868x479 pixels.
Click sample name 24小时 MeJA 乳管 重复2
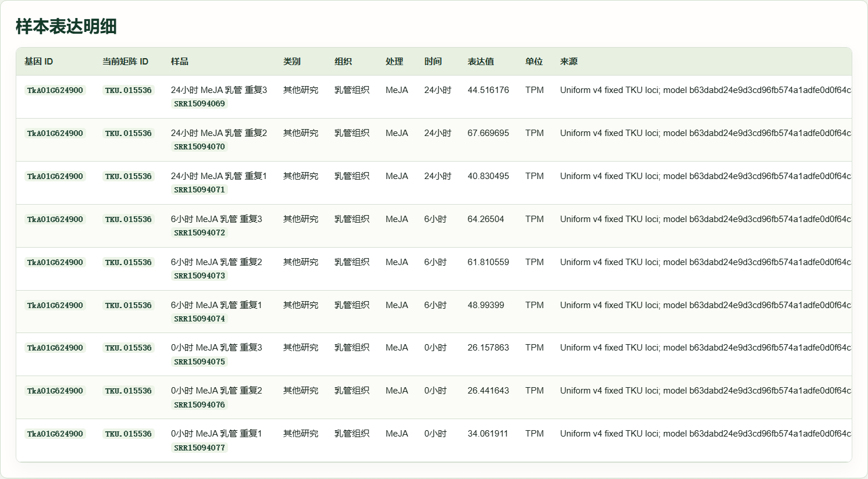coord(219,133)
